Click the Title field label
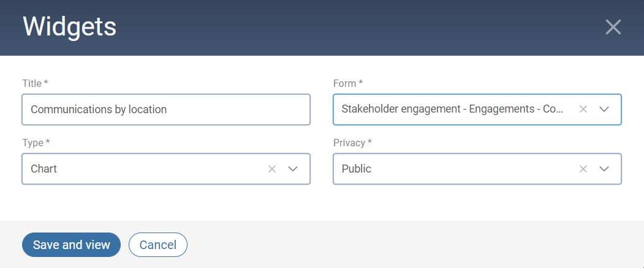Image resolution: width=644 pixels, height=268 pixels. click(35, 83)
